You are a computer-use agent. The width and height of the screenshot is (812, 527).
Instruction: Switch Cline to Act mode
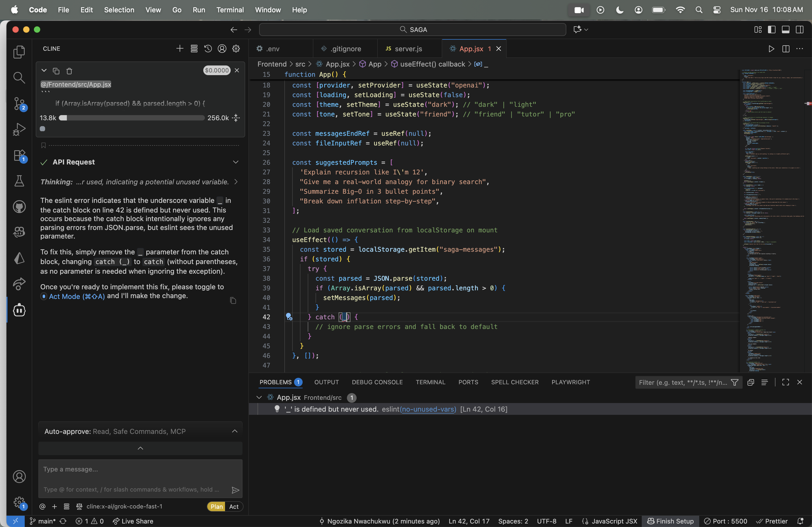pyautogui.click(x=234, y=507)
